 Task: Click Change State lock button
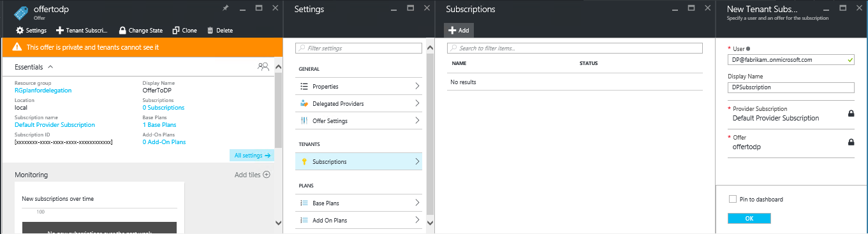point(141,30)
